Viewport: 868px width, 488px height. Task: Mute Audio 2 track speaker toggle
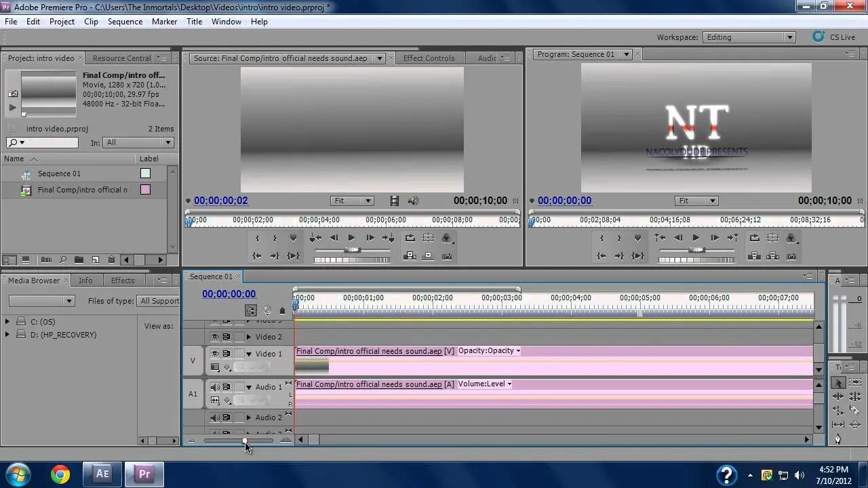click(x=215, y=418)
